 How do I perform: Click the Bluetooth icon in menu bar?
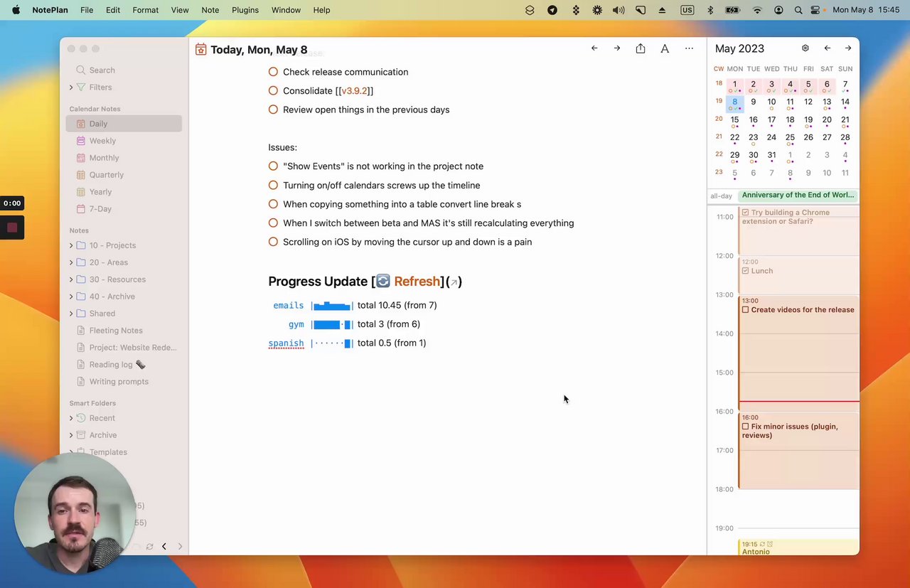(710, 10)
